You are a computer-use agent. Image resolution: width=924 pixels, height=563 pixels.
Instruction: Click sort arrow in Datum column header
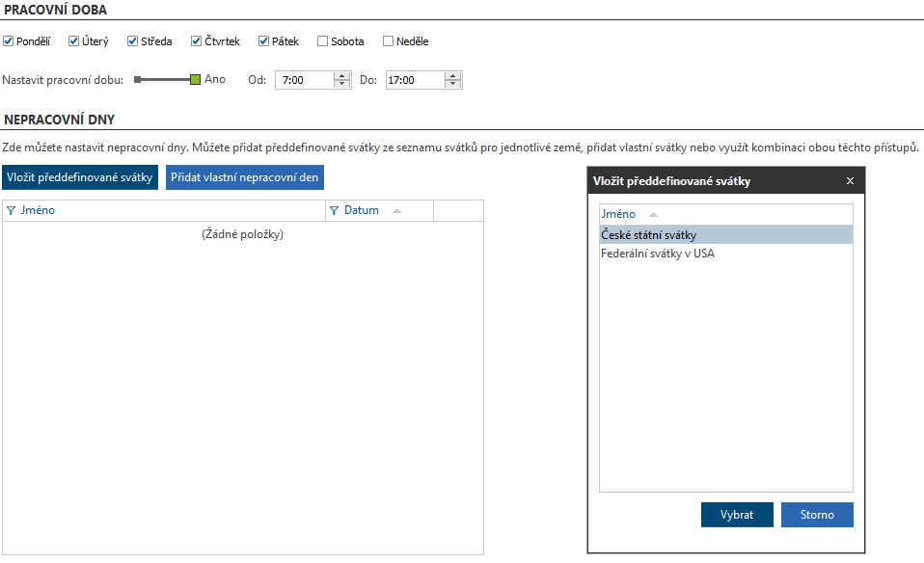pyautogui.click(x=396, y=210)
